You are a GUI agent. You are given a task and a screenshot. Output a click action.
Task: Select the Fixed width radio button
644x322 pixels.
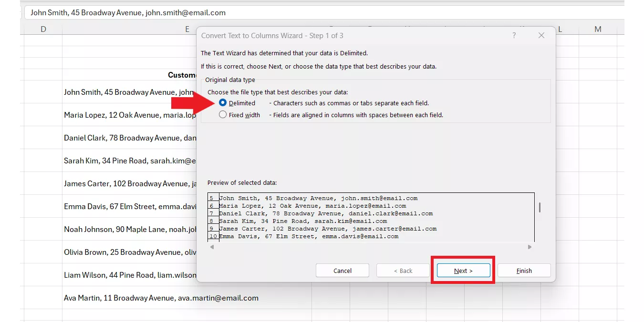click(222, 114)
